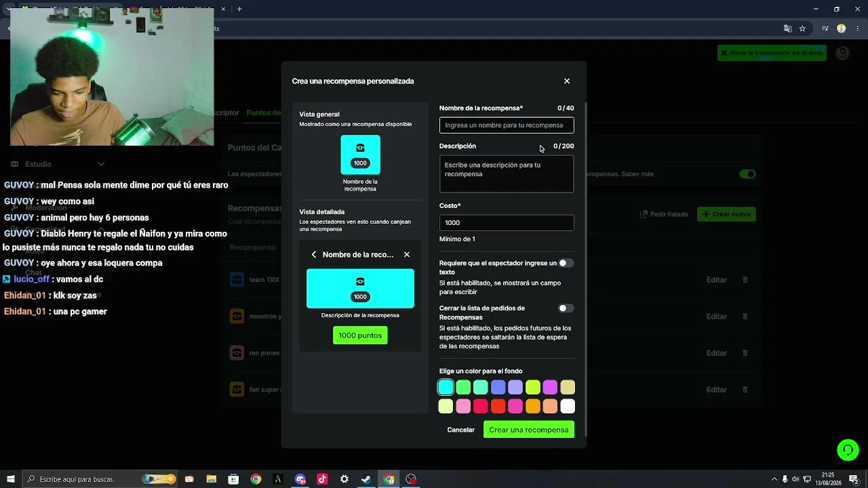
Task: Delete the team TRX reward with trash icon
Action: coord(745,280)
